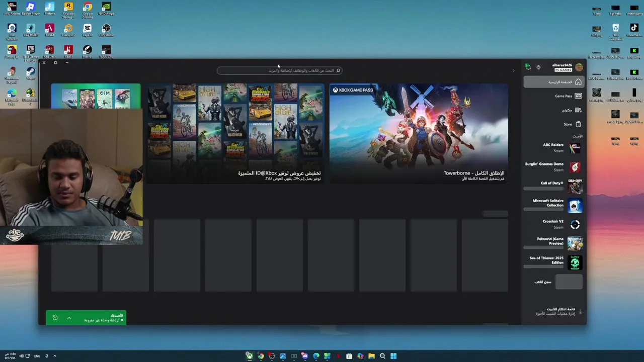
Task: Open Game Pass in sidebar
Action: tap(553, 96)
